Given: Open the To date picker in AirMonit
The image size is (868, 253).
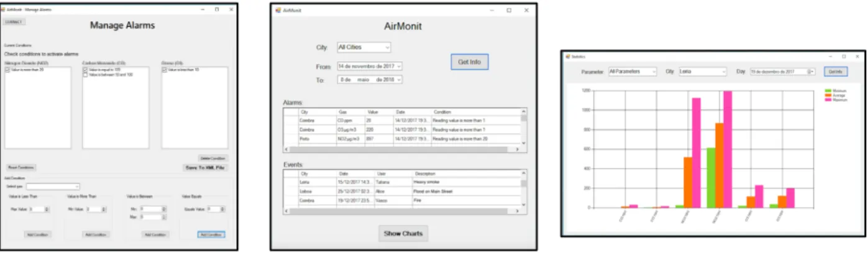Looking at the screenshot, I should (x=370, y=80).
